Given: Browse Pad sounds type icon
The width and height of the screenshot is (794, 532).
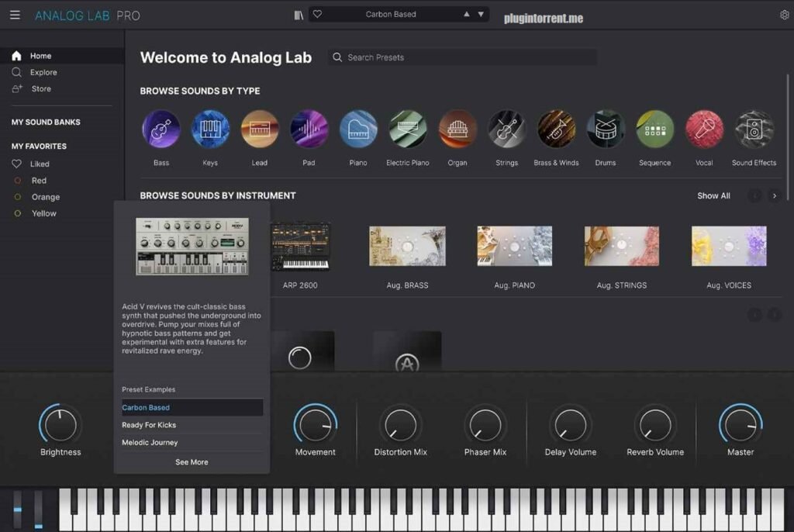Looking at the screenshot, I should click(309, 130).
